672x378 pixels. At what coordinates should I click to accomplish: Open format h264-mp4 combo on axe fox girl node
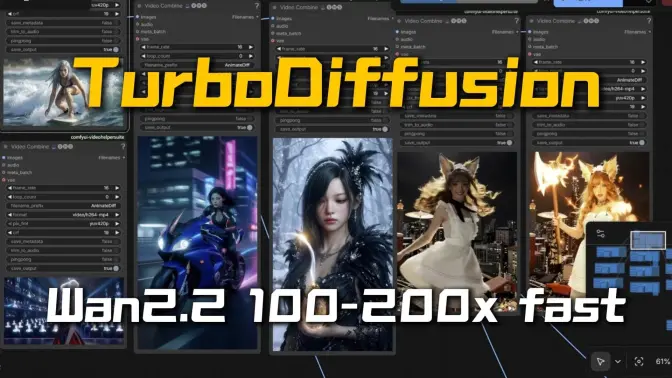590,89
